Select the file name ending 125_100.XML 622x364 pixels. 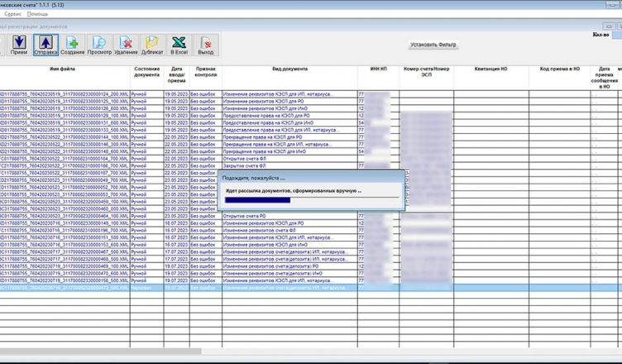pos(65,102)
